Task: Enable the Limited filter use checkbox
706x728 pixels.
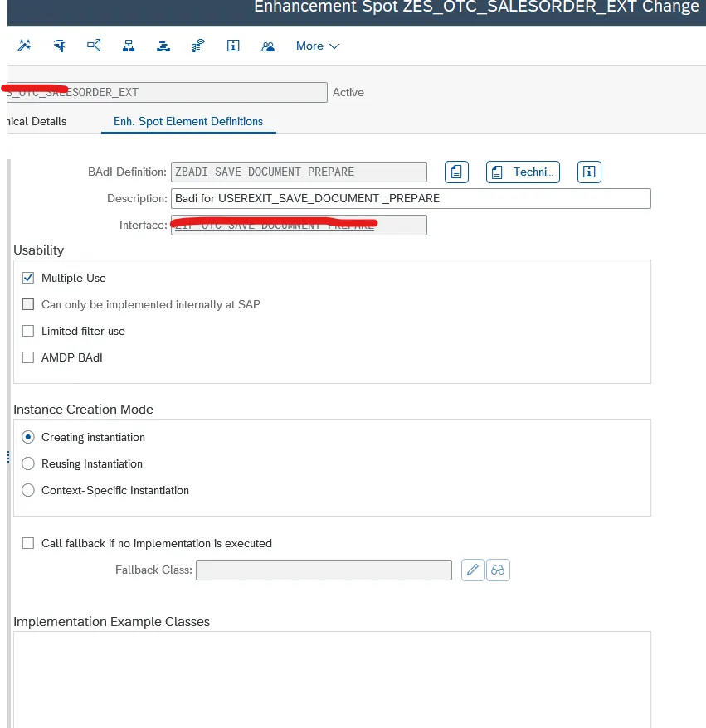Action: pos(28,331)
